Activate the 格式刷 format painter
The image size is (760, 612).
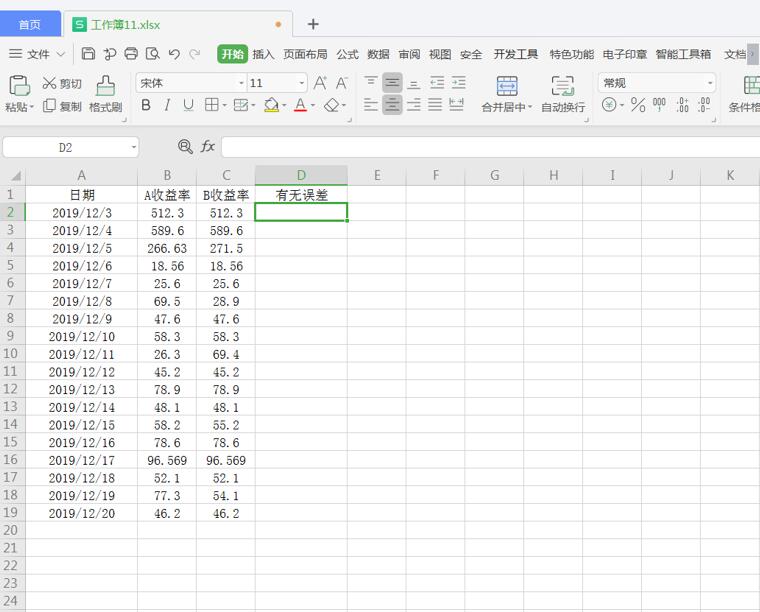pyautogui.click(x=106, y=94)
